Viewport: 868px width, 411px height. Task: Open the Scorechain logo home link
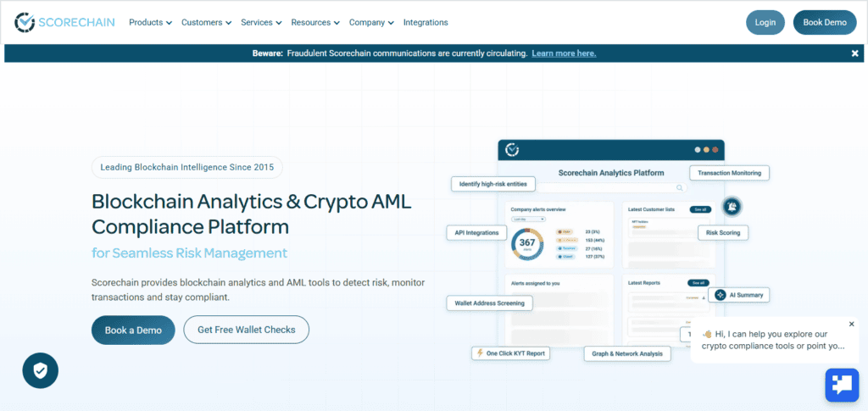pyautogui.click(x=64, y=22)
